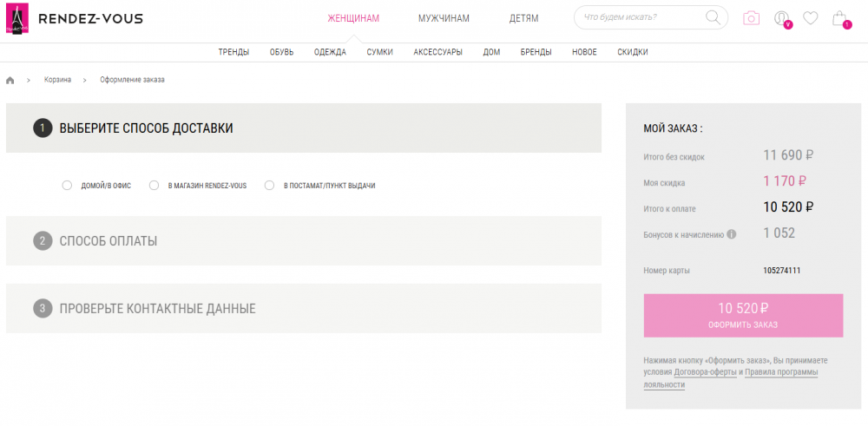Open the shopping bag cart icon
Viewport: 868px width, 426px height.
click(839, 18)
